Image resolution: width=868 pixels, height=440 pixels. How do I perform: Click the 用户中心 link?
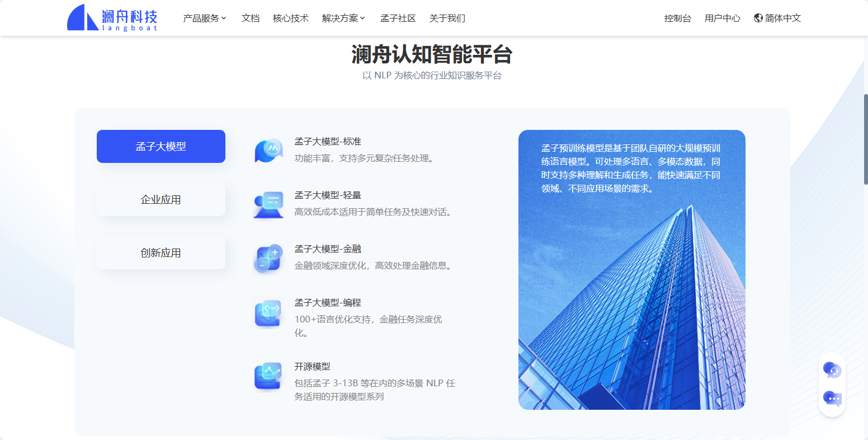[x=723, y=18]
